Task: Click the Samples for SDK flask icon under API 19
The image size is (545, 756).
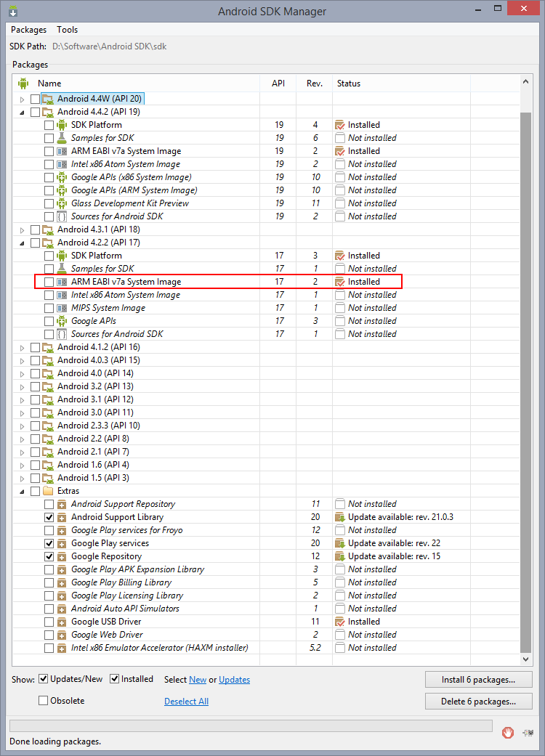Action: [x=62, y=138]
